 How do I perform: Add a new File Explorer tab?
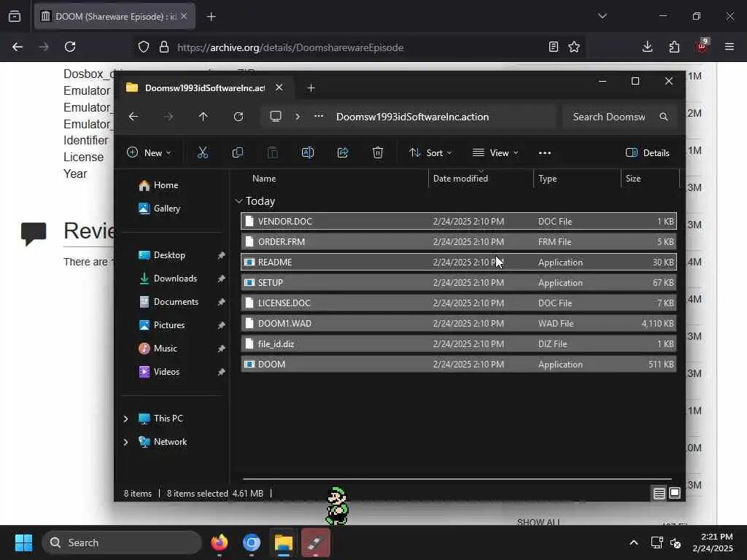tap(311, 88)
